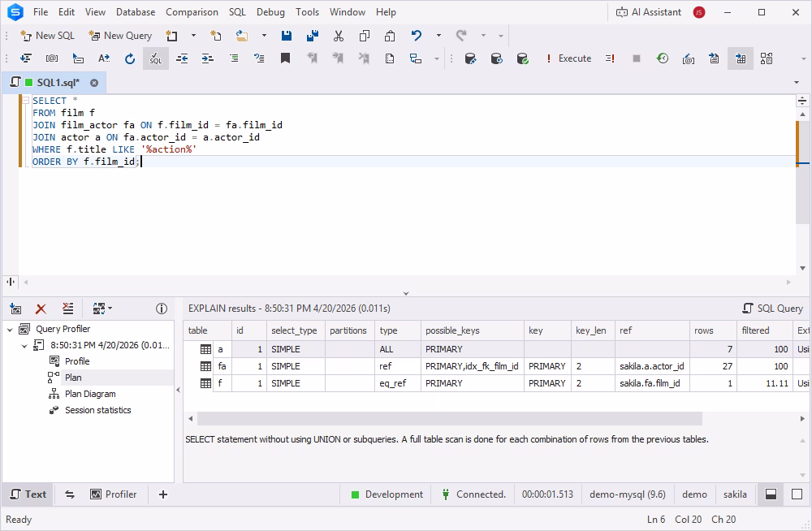
Task: Open the File menu
Action: 41,12
